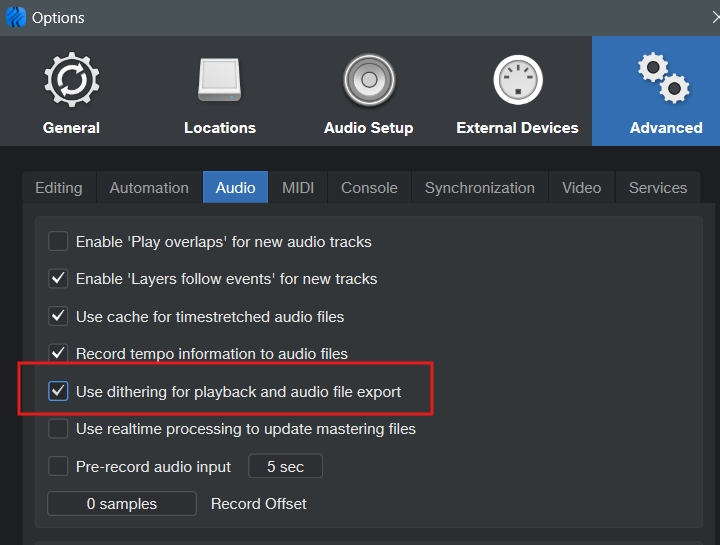Screen dimensions: 720x545
Task: Uncheck Record tempo information to audio files
Action: click(x=58, y=353)
